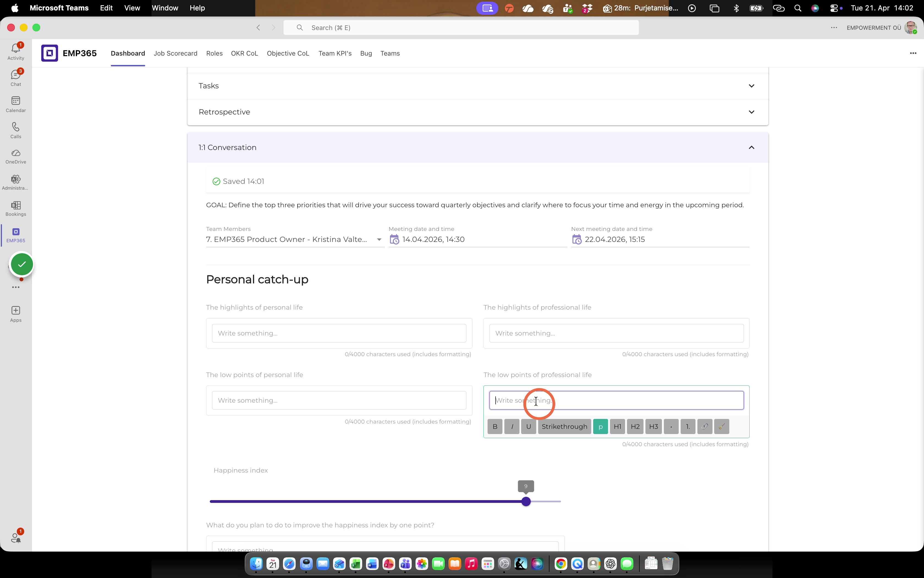The width and height of the screenshot is (924, 578).
Task: Open Spotlight search in macOS menu bar
Action: coord(798,8)
